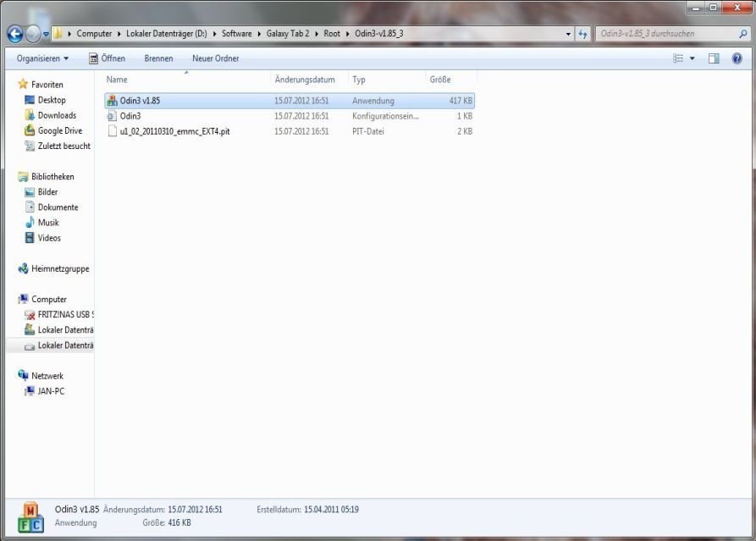Screen dimensions: 756x541
Task: Click the u1_02_20110310_emmc_EXT4.pit file name
Action: [174, 131]
